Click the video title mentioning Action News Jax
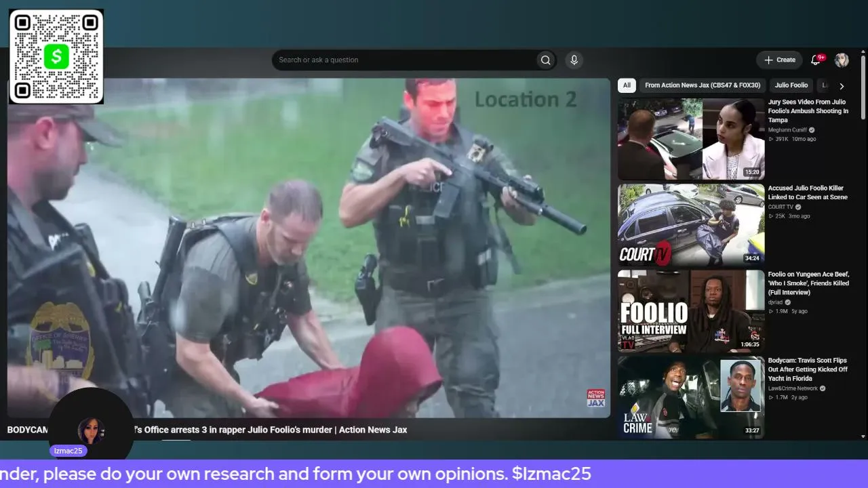 [207, 430]
